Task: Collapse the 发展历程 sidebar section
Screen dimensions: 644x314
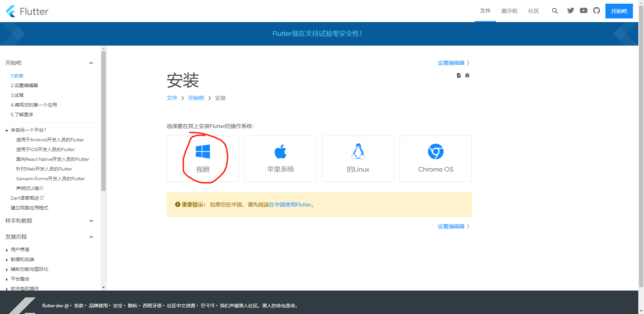Action: (x=91, y=237)
